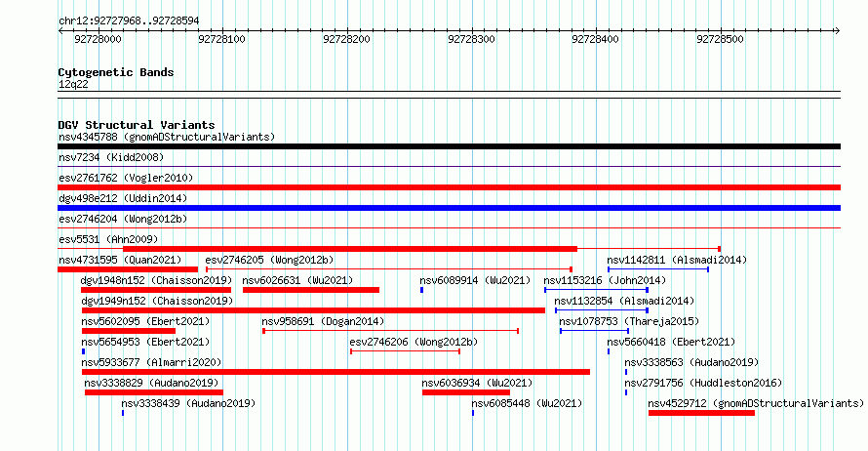Select the red esv2761762 variant bar

coord(449,187)
